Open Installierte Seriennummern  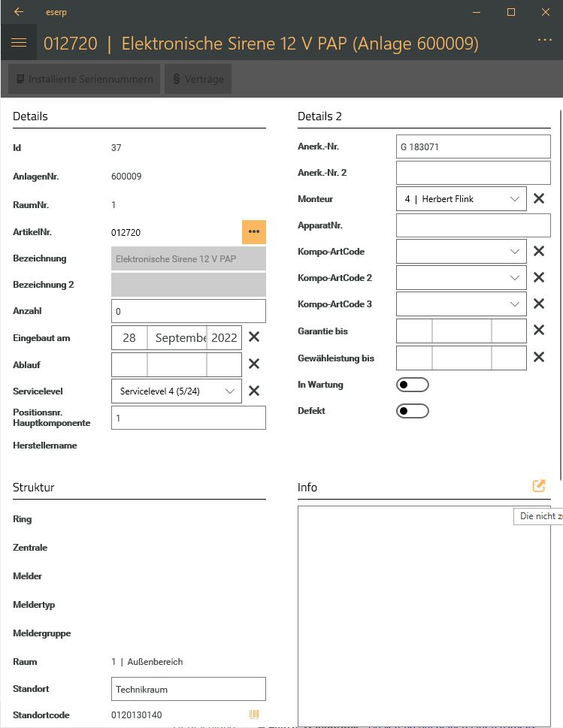(x=84, y=79)
